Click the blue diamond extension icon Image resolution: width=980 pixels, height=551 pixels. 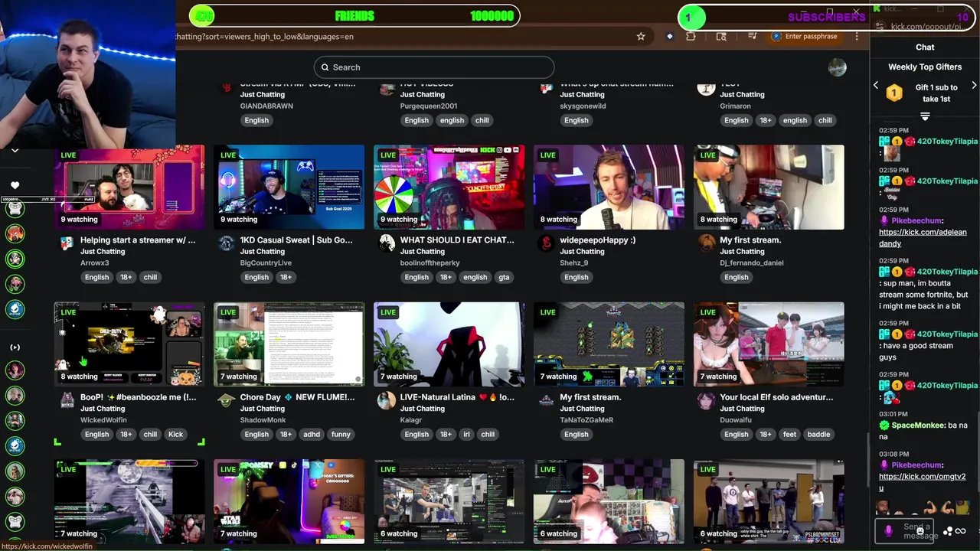pyautogui.click(x=670, y=36)
